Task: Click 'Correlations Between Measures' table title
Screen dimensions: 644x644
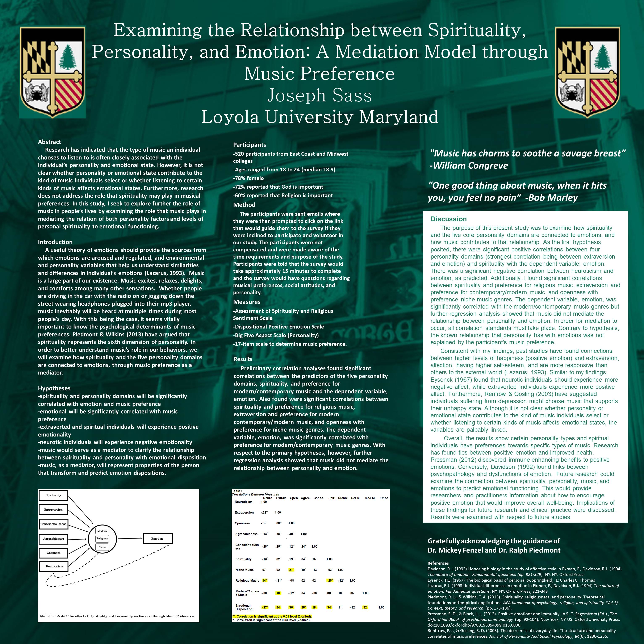Action: pos(255,494)
